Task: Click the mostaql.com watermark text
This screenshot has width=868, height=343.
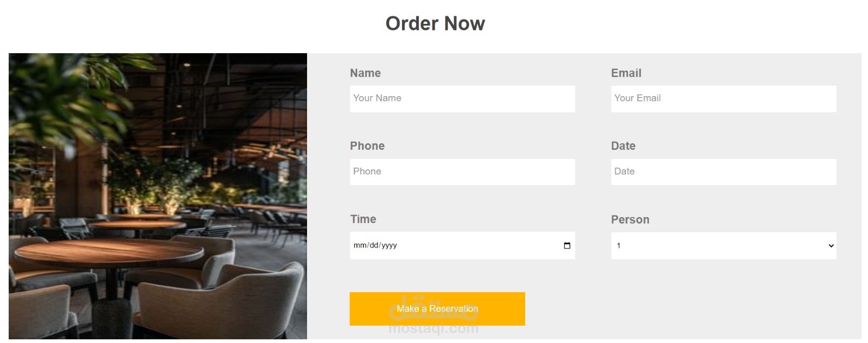Action: pyautogui.click(x=433, y=328)
